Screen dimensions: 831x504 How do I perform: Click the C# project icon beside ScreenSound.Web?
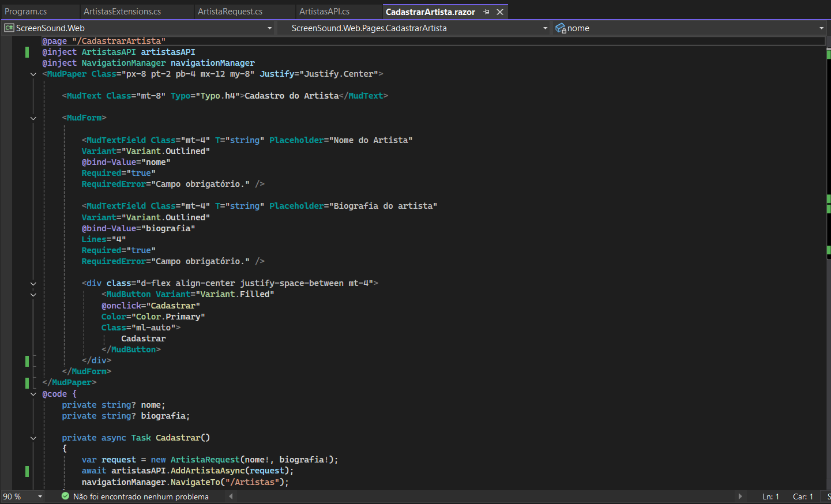coord(9,28)
